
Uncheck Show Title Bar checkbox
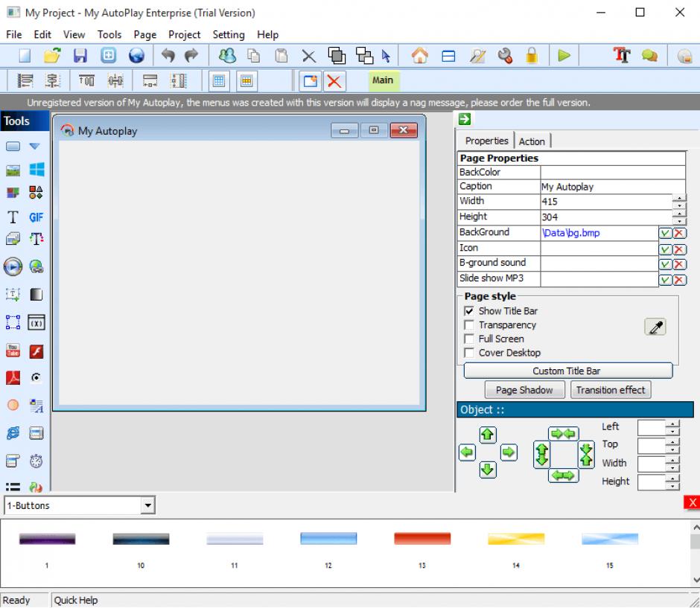coord(468,311)
